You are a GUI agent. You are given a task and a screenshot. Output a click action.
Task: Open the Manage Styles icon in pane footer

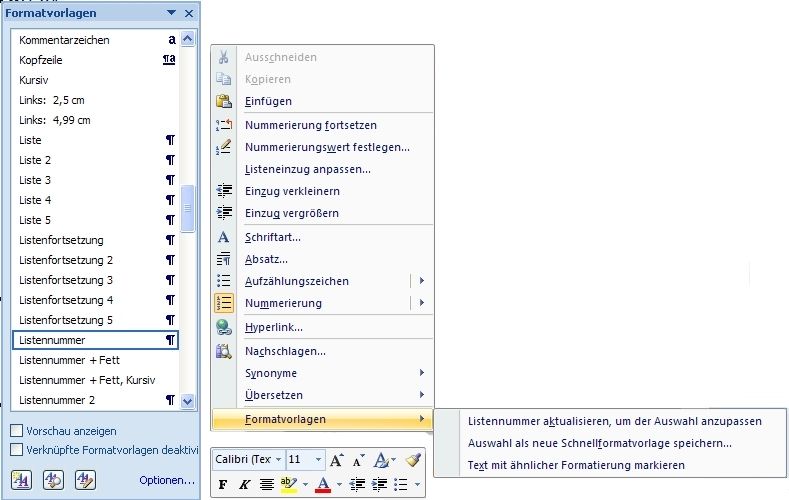[x=85, y=480]
